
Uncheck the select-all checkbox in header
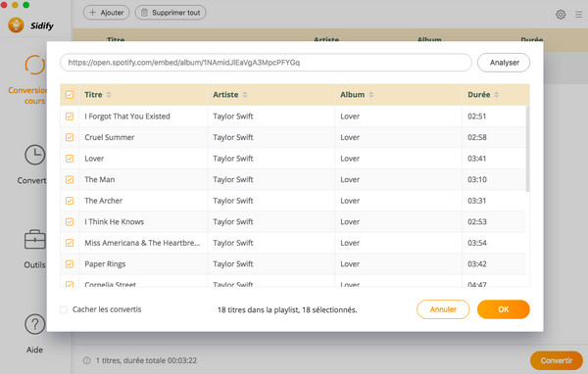pos(70,94)
